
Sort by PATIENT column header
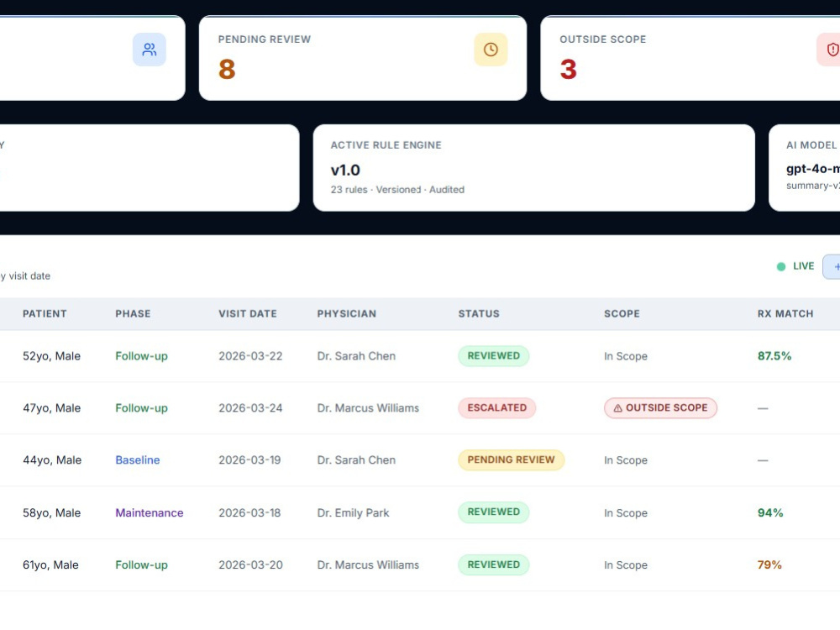(x=45, y=314)
